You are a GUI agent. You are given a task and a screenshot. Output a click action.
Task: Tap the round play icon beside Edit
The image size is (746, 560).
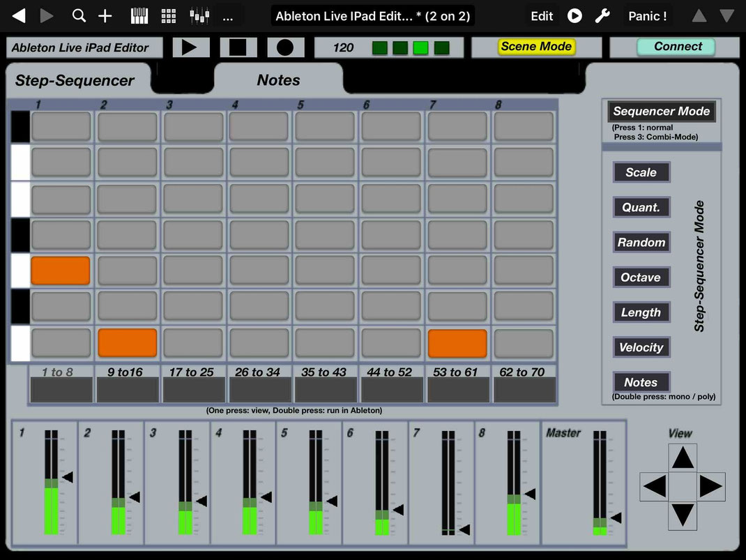pyautogui.click(x=574, y=16)
